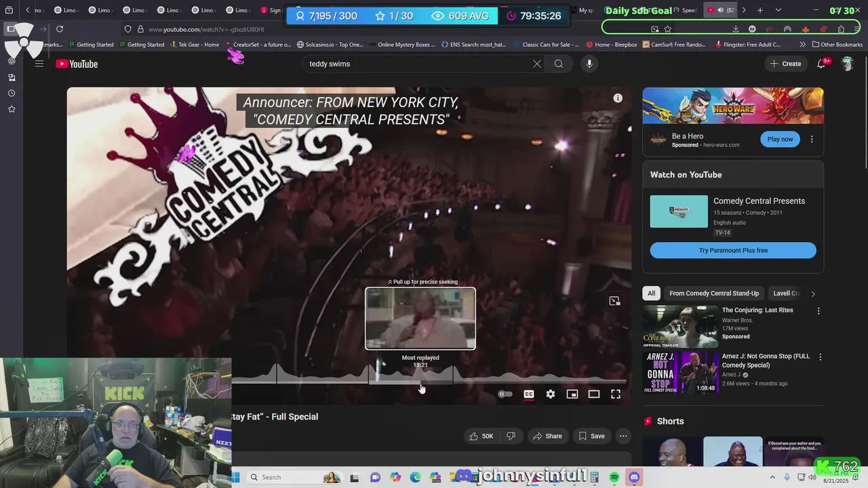Like the video with 50K likes
The image size is (868, 488).
click(481, 436)
